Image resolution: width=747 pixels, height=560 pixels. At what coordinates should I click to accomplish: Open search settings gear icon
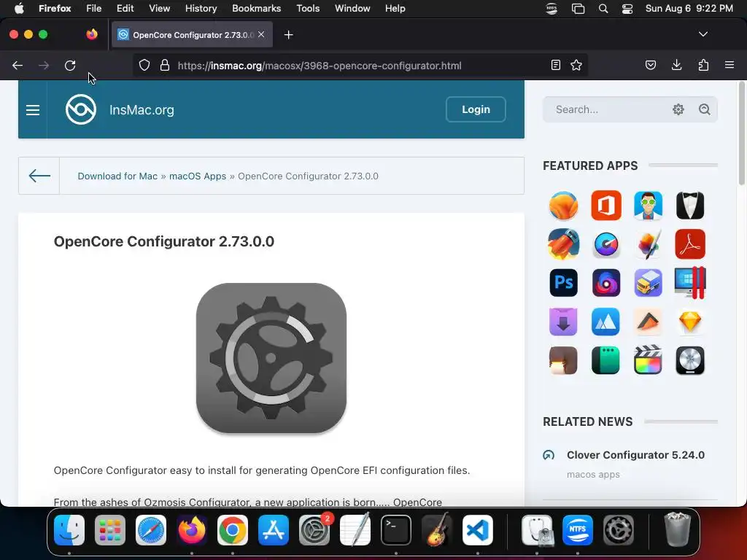coord(678,109)
